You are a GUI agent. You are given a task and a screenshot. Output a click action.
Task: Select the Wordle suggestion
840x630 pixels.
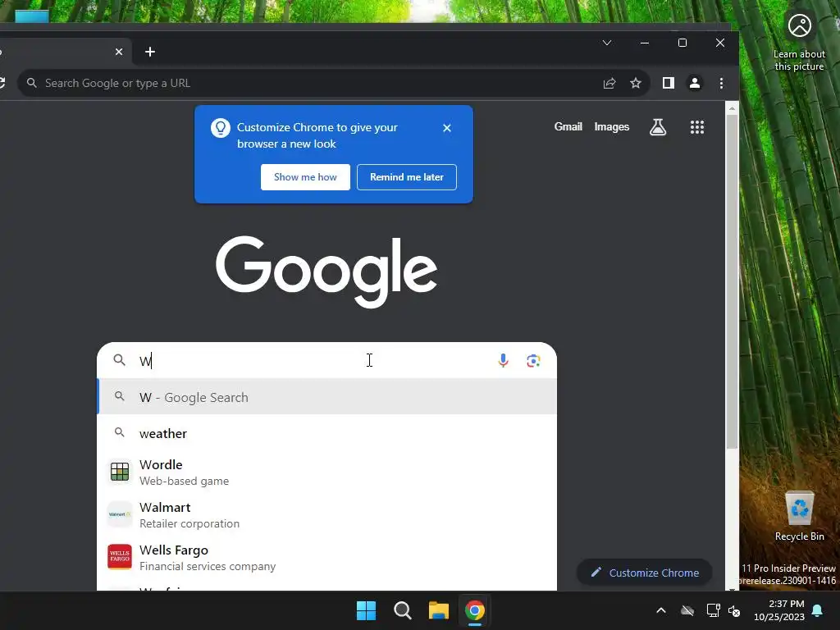pos(326,472)
